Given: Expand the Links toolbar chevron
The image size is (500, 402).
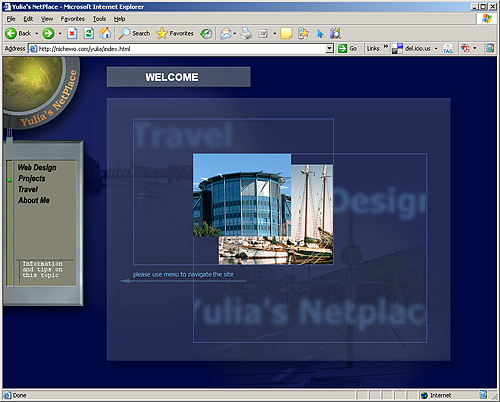Looking at the screenshot, I should pyautogui.click(x=386, y=46).
